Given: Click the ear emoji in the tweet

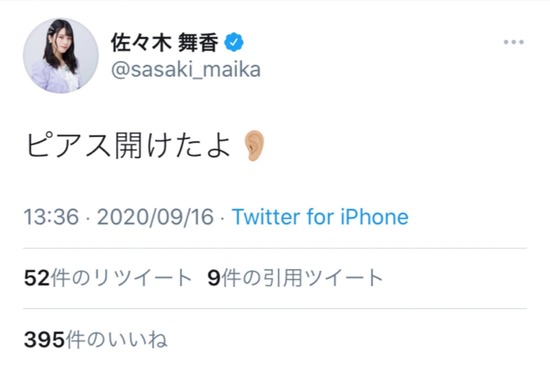Looking at the screenshot, I should tap(254, 146).
